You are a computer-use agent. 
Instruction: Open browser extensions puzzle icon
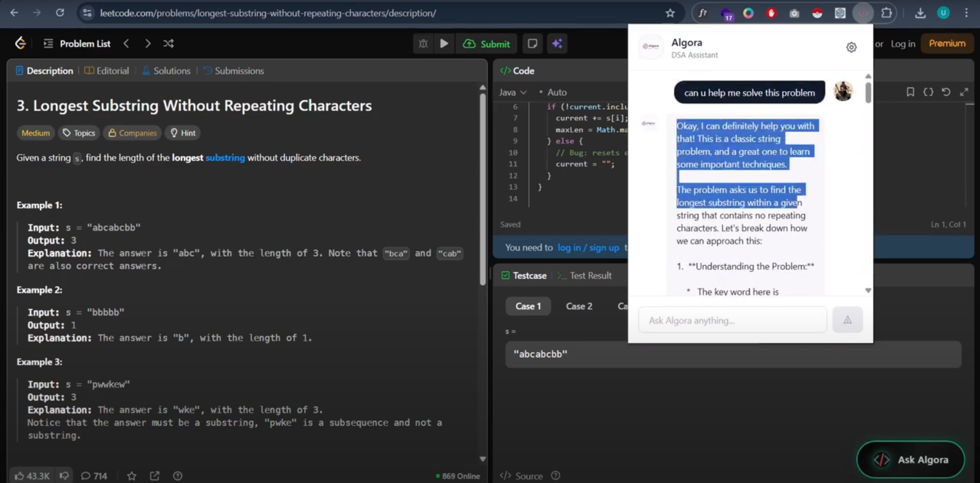(887, 13)
